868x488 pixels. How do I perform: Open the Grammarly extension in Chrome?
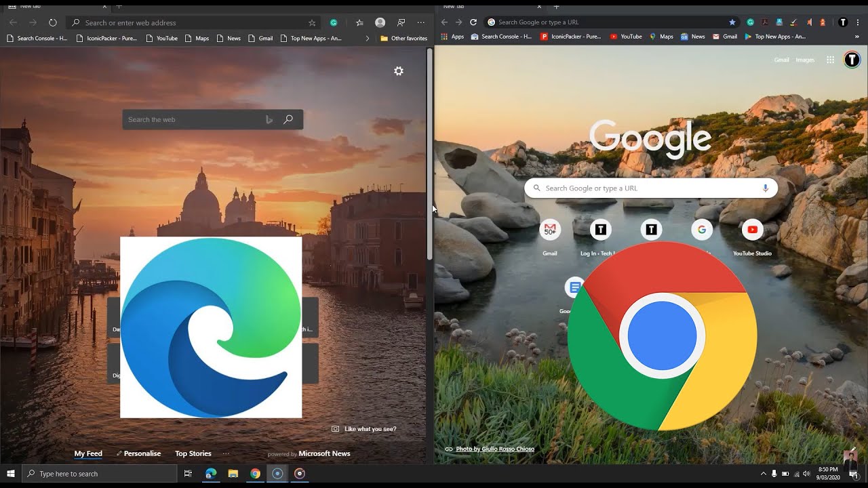tap(750, 22)
